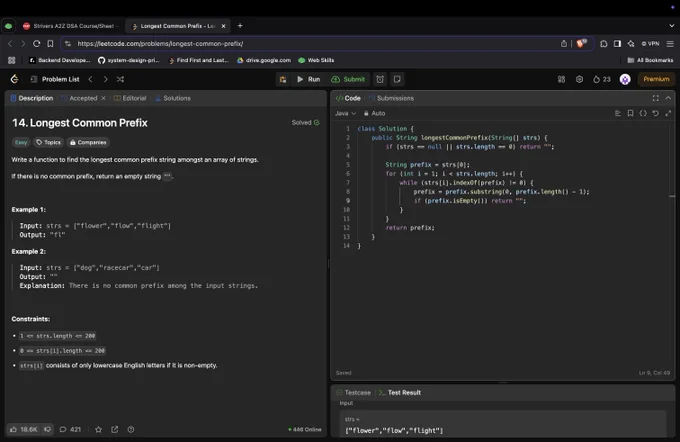Viewport: 680px width, 442px height.
Task: Open the Web Skills bookmark
Action: click(316, 60)
